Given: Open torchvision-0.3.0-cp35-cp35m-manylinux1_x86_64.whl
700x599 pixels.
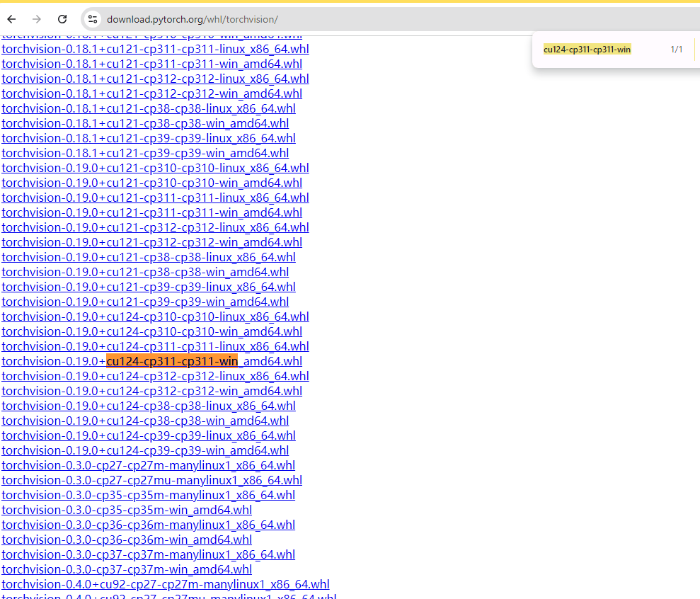Looking at the screenshot, I should 148,496.
